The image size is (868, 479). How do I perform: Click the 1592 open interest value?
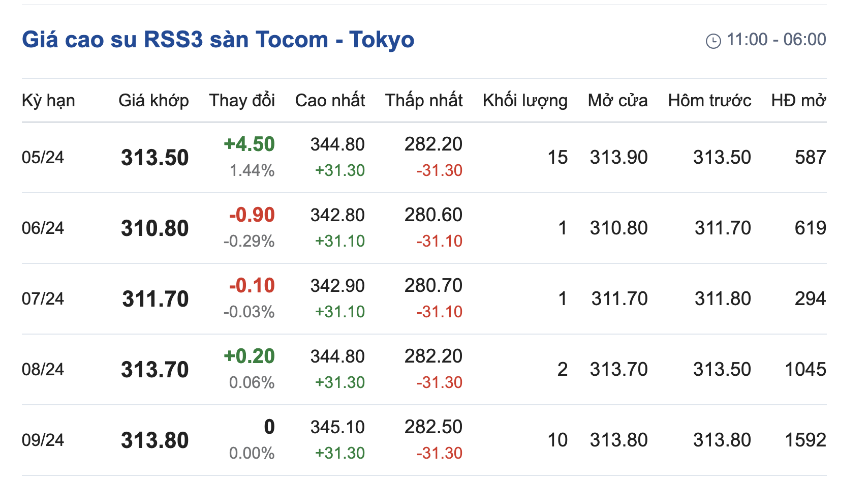(805, 440)
